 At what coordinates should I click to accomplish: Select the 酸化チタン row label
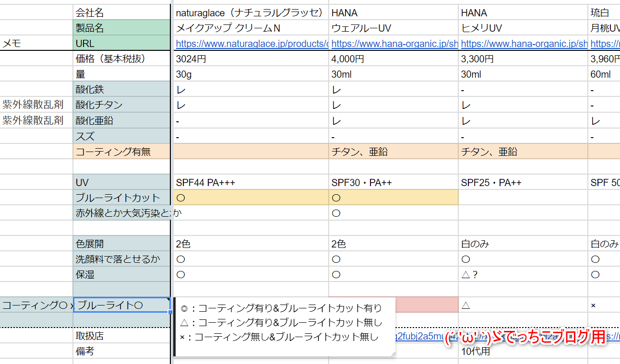121,105
